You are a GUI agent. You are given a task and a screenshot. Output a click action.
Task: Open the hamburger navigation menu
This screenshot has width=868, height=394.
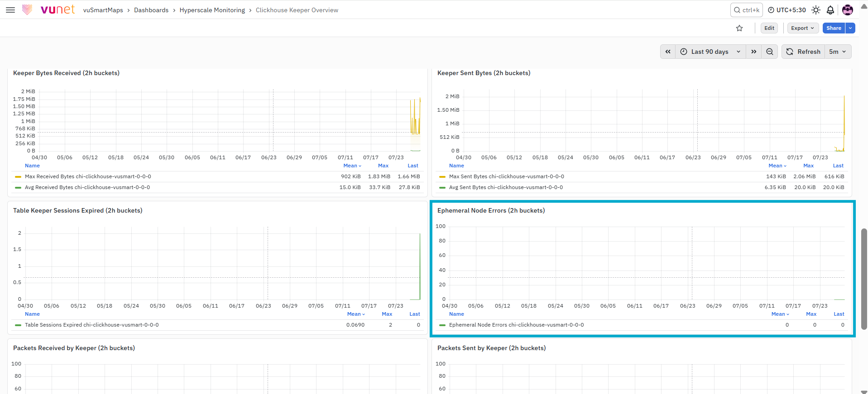click(x=10, y=10)
